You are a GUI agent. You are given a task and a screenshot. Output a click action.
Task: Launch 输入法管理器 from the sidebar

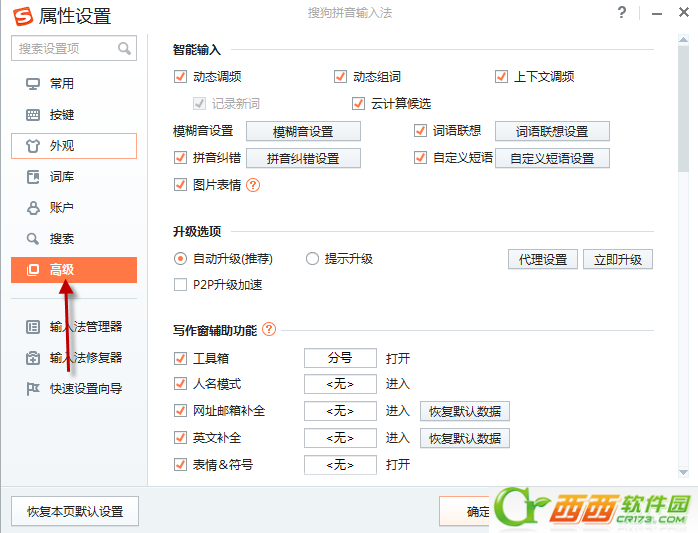pyautogui.click(x=74, y=327)
